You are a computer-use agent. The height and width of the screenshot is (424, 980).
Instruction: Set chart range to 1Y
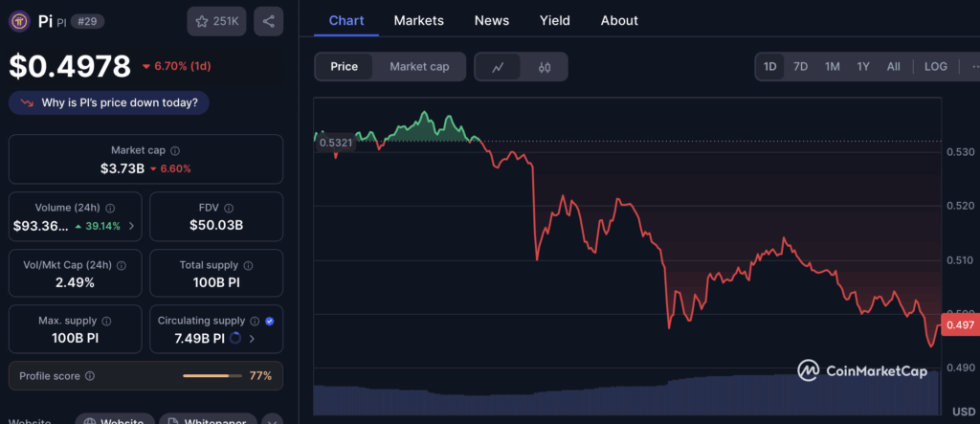coord(863,66)
